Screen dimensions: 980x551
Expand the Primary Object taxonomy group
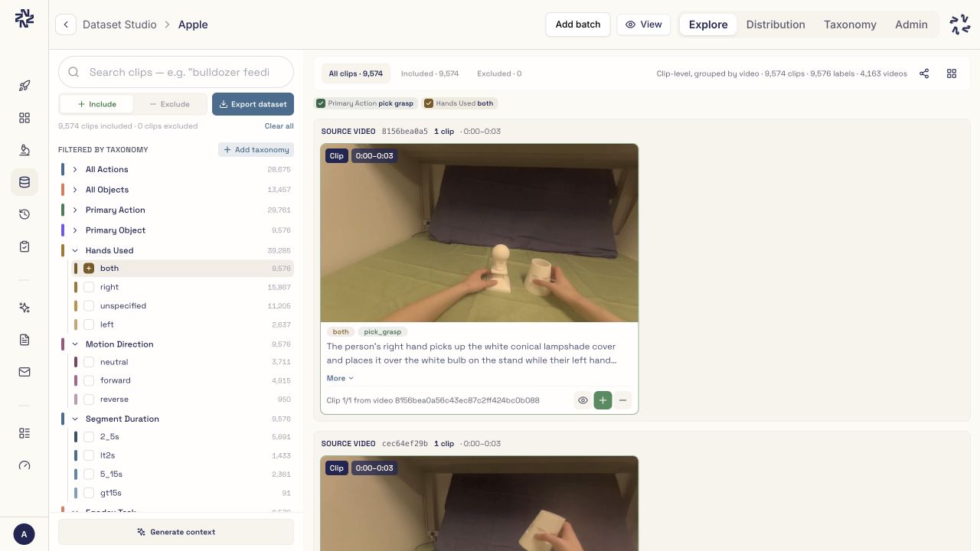(x=75, y=230)
